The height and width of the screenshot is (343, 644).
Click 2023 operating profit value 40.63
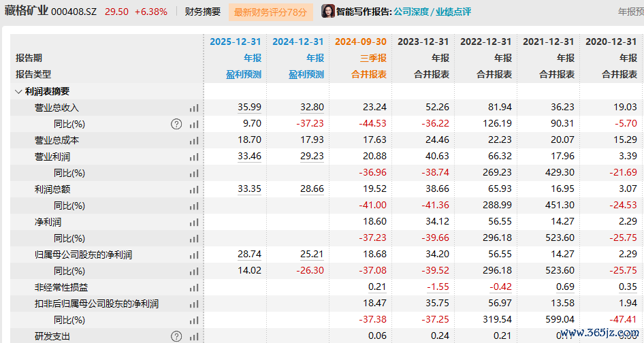tap(438, 156)
